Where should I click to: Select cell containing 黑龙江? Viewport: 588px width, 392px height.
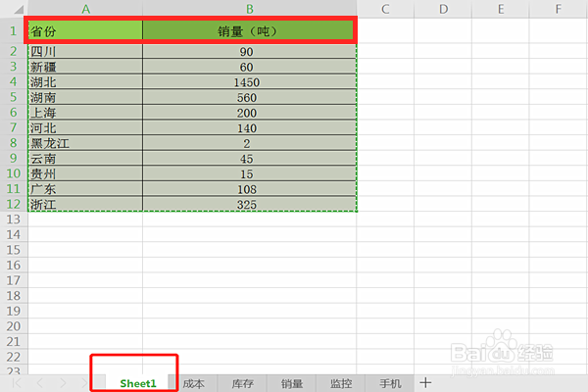click(85, 143)
